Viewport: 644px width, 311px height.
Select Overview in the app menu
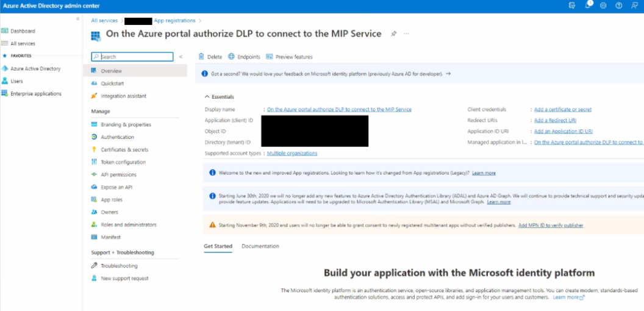click(x=135, y=71)
